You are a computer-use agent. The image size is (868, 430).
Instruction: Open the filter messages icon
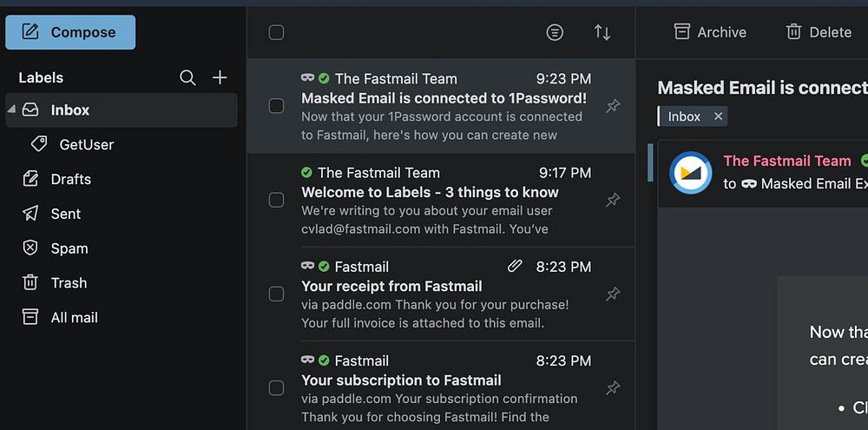(555, 32)
